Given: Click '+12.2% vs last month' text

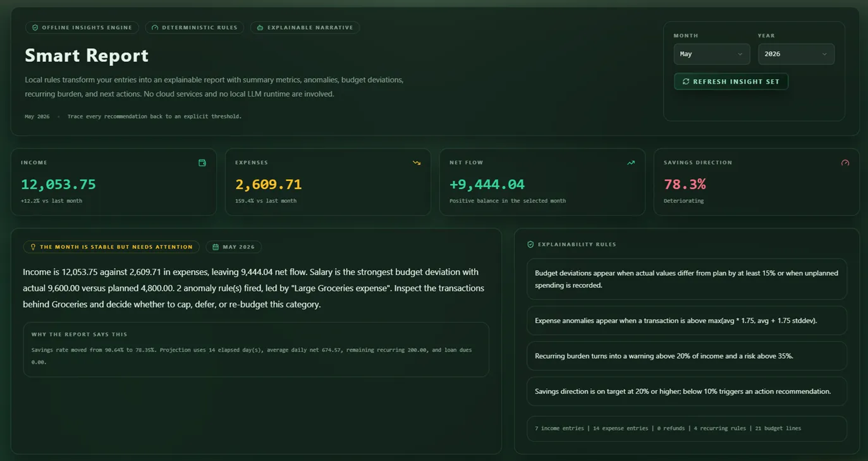Looking at the screenshot, I should click(51, 201).
